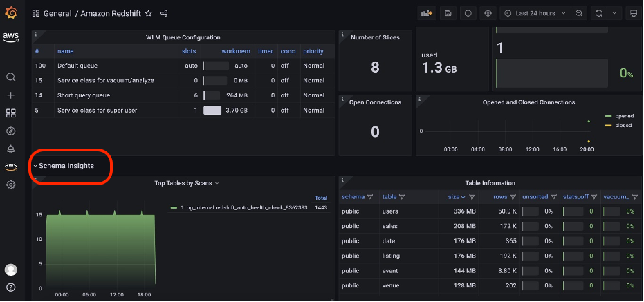Open the search magnifier in sidebar

point(10,77)
